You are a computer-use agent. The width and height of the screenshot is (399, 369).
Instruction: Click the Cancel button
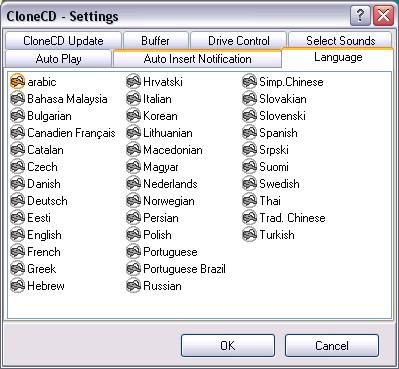click(x=332, y=346)
